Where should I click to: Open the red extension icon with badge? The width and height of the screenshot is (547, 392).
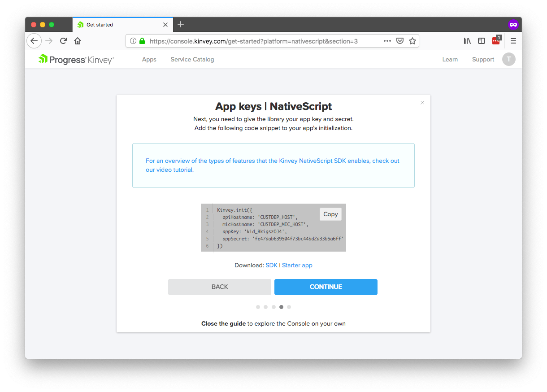point(496,41)
